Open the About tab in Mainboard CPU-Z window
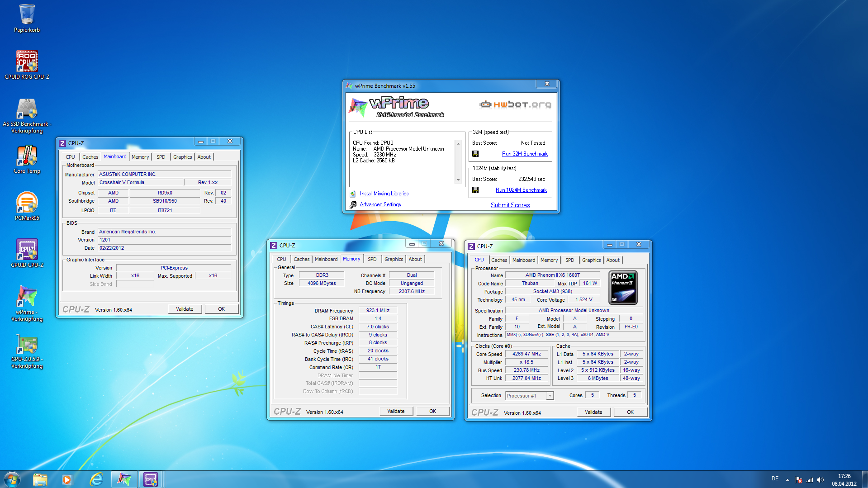This screenshot has width=868, height=488. [204, 157]
